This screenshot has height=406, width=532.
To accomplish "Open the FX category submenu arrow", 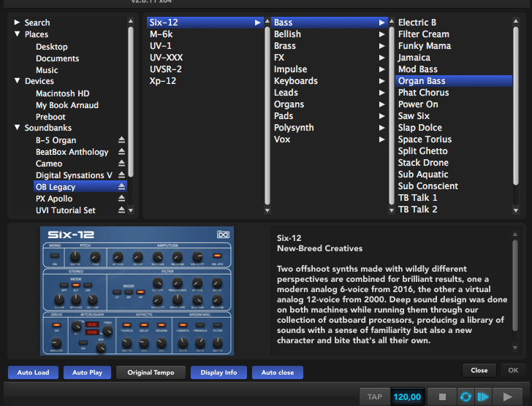I will coord(381,58).
